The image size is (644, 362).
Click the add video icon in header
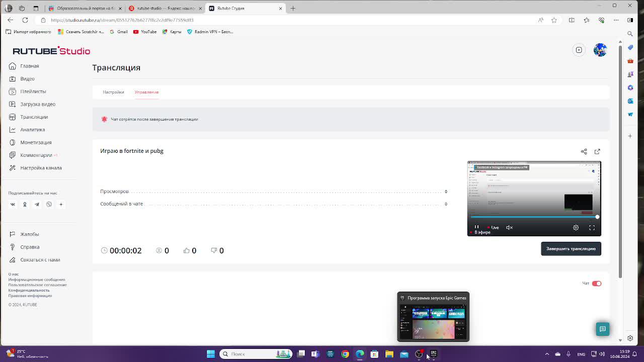[x=579, y=50]
